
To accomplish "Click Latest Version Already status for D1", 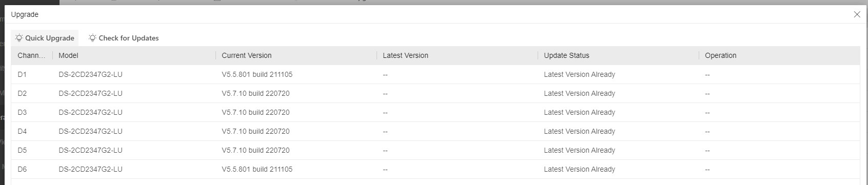I will pos(579,74).
